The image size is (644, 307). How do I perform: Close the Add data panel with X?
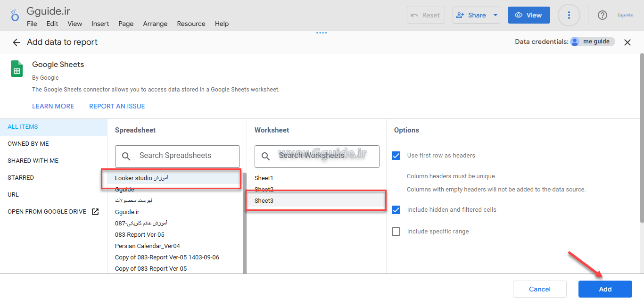coord(627,42)
